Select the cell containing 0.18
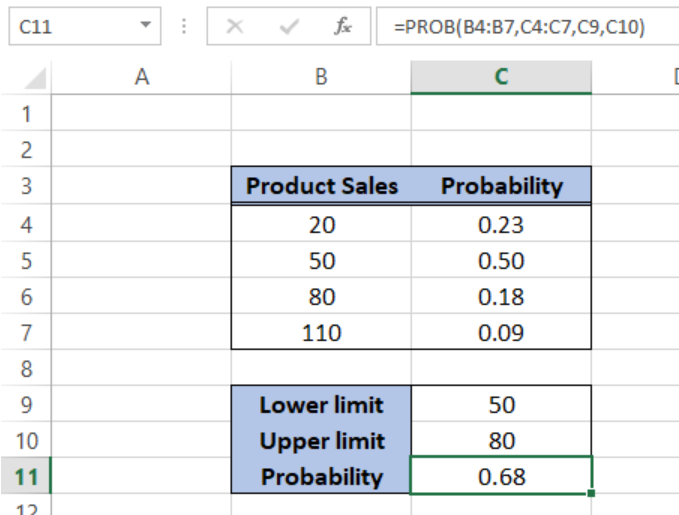Screen dimensions: 679x515 pyautogui.click(x=501, y=297)
